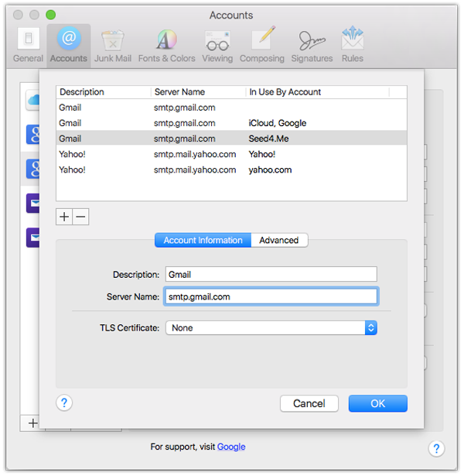Image resolution: width=464 pixels, height=476 pixels.
Task: Focus the Server Name text field
Action: coord(271,296)
